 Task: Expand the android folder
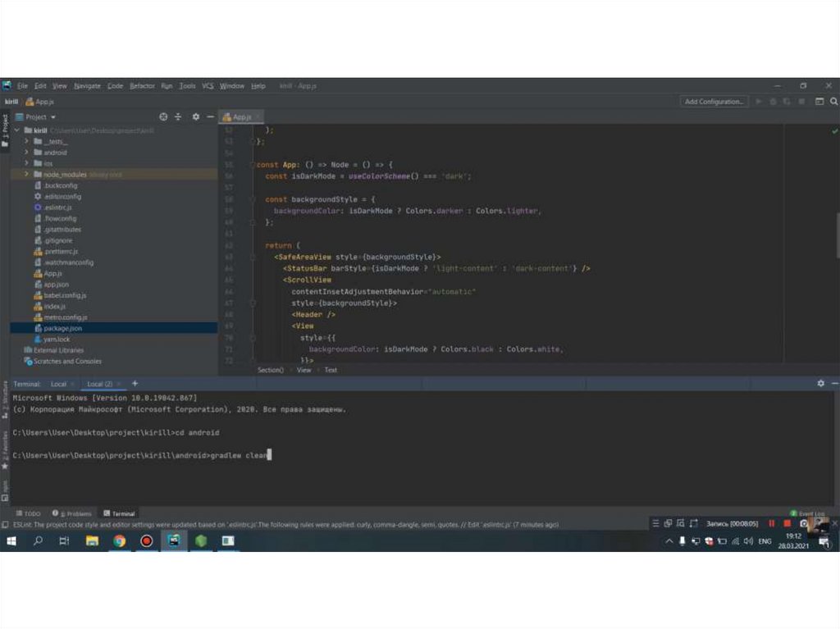point(26,153)
